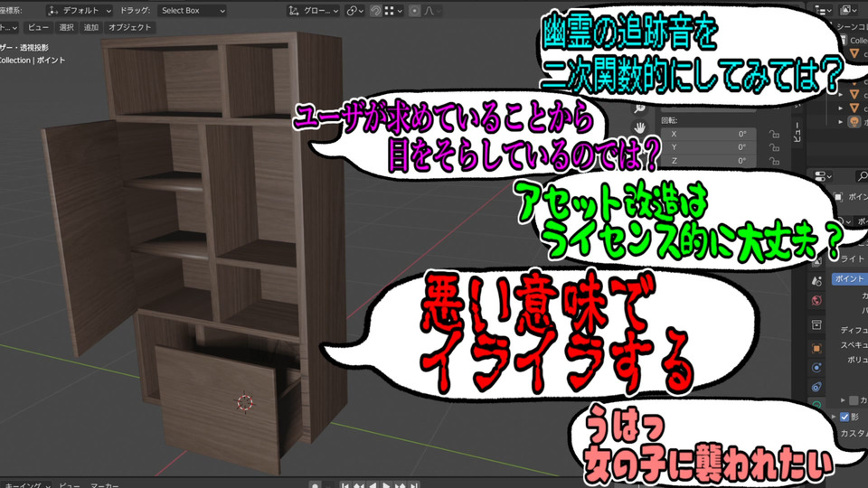Lock rotation on the Z axis

point(774,161)
